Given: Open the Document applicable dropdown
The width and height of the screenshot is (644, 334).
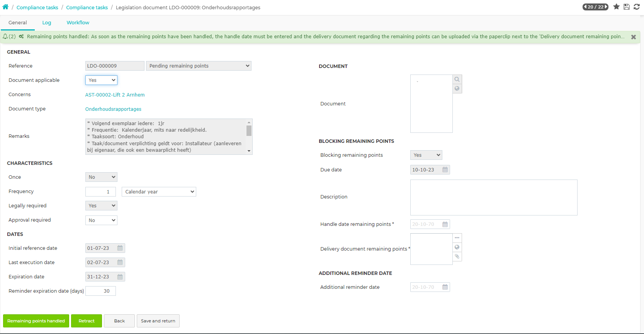Looking at the screenshot, I should coord(101,80).
